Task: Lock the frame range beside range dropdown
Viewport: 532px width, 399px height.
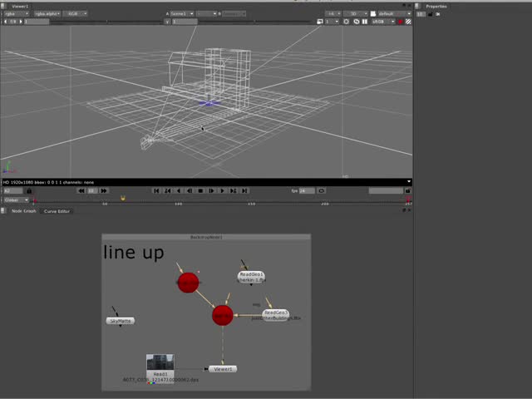Action: coord(29,191)
